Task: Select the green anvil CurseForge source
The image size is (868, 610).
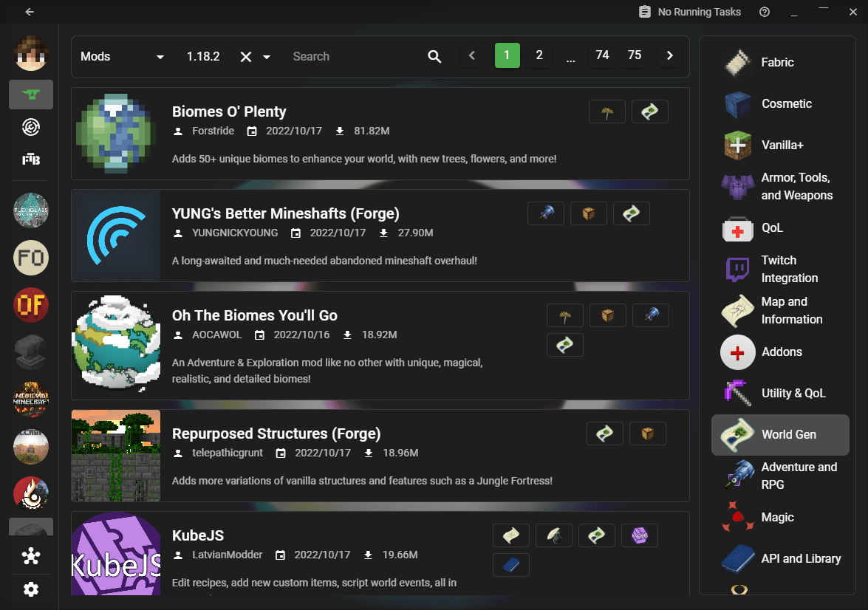Action: 31,94
